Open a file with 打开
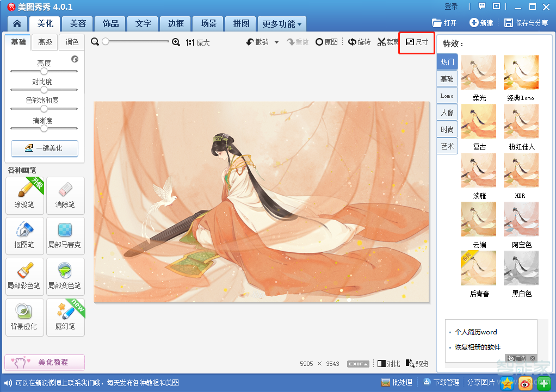This screenshot has width=556, height=392. point(444,23)
